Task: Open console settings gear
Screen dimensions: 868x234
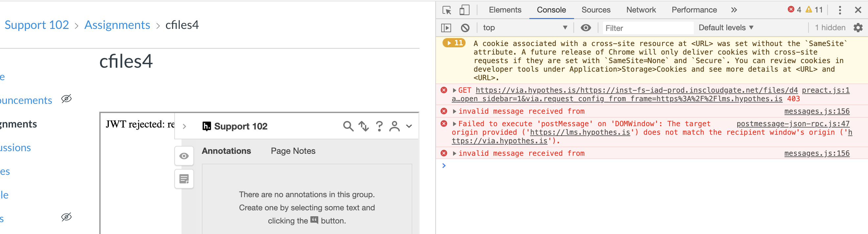Action: tap(858, 28)
